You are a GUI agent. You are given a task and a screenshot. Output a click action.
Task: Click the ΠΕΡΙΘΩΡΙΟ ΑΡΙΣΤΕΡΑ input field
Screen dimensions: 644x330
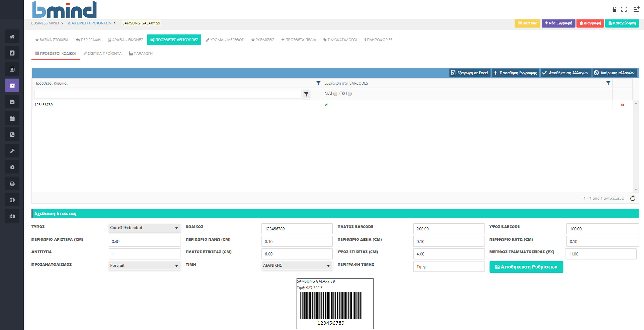click(145, 241)
